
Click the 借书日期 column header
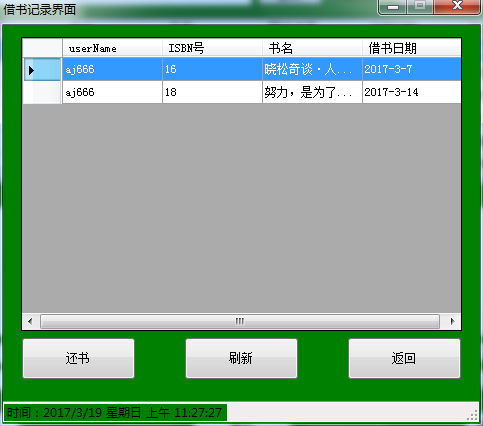412,48
